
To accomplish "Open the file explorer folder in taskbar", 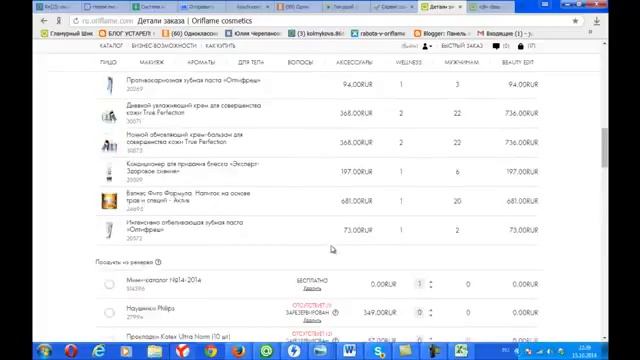I will [x=155, y=351].
